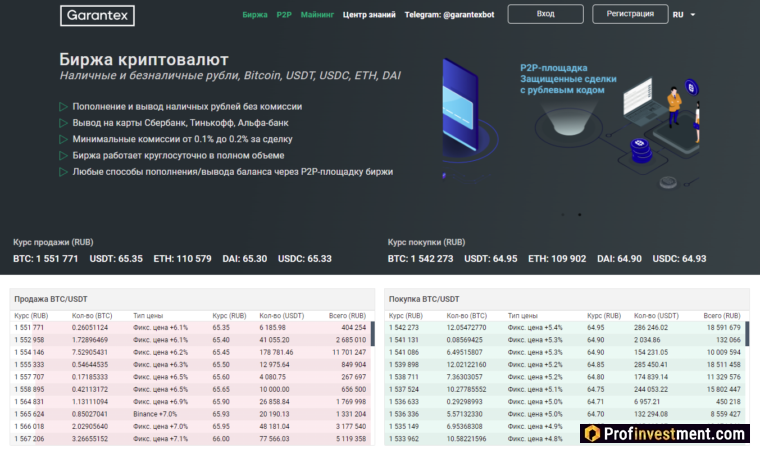Viewport: 760px width, 453px height.
Task: Click the USDC: 64.93 buy rate
Action: pyautogui.click(x=680, y=259)
